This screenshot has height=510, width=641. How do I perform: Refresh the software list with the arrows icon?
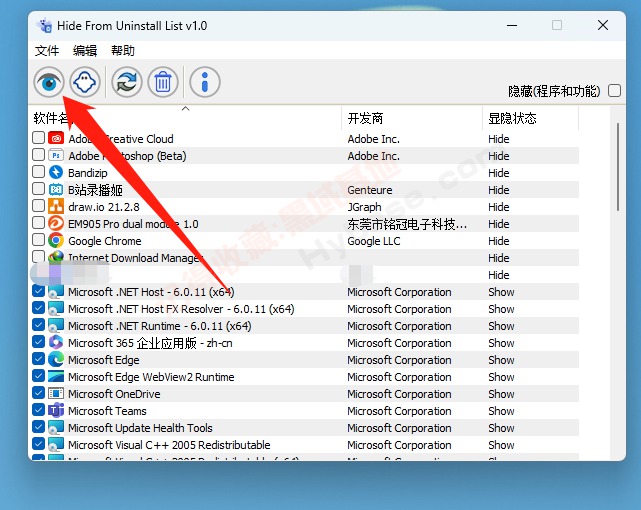(127, 82)
